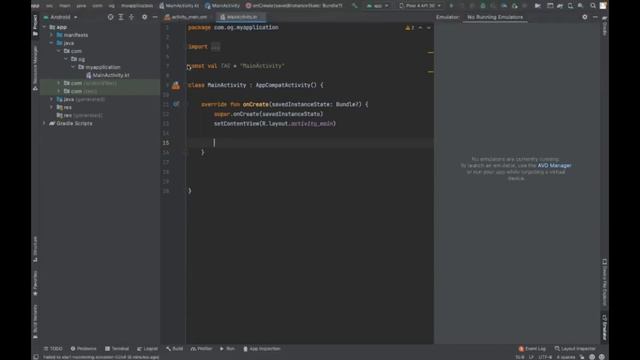Open the Resource Manager tool window
The image size is (640, 360).
pyautogui.click(x=35, y=67)
